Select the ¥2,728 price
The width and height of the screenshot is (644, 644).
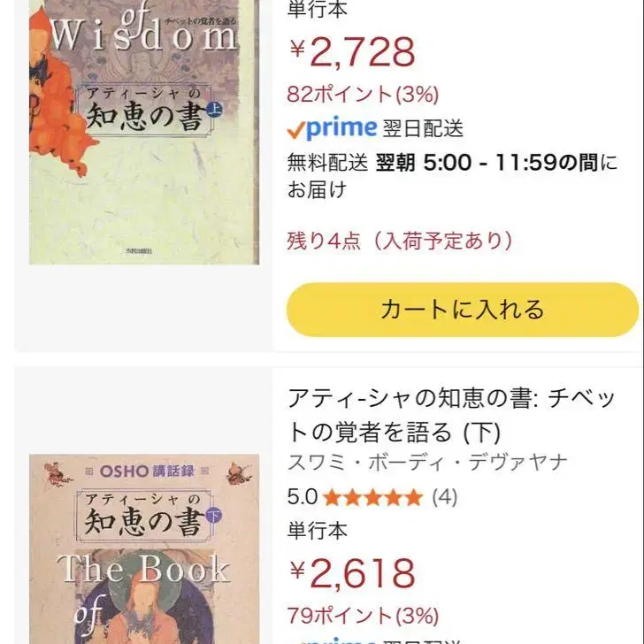pyautogui.click(x=351, y=52)
